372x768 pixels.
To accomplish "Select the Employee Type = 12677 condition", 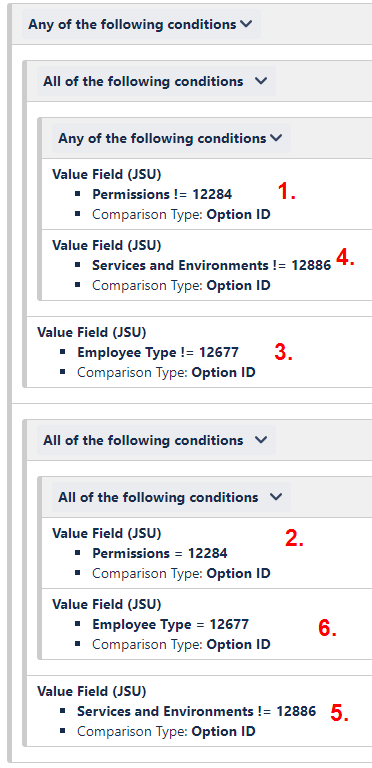I will (x=170, y=624).
